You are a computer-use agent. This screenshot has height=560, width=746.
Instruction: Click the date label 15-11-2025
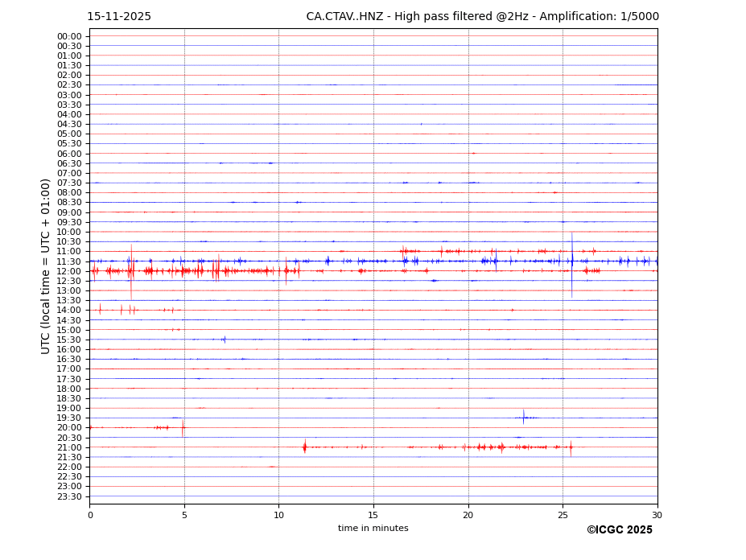(119, 17)
